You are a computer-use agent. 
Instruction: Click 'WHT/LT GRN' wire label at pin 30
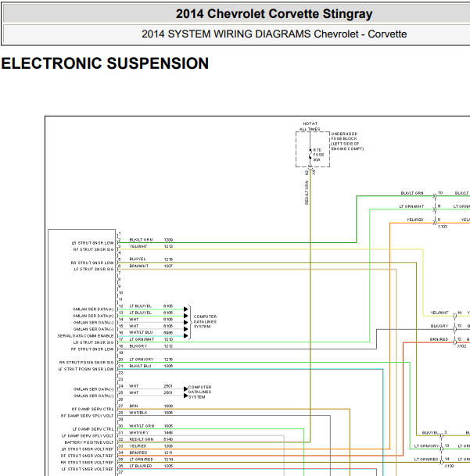tap(142, 426)
